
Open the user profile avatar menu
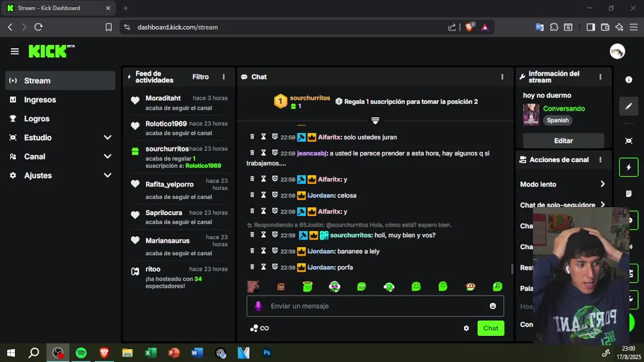click(617, 51)
